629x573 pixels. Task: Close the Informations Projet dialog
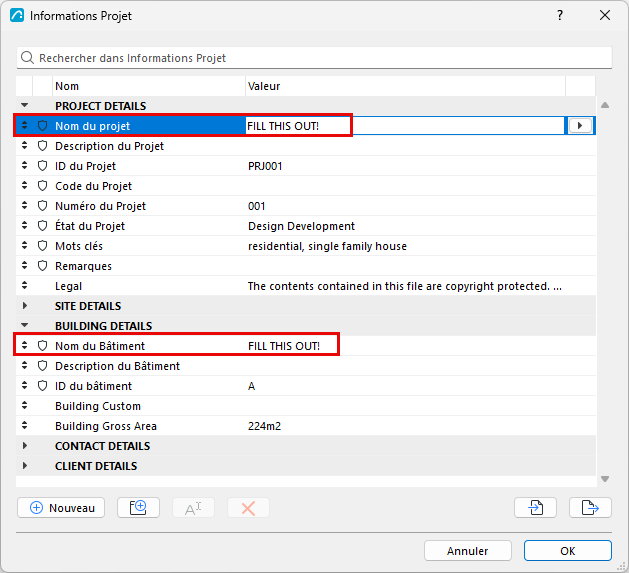[605, 15]
